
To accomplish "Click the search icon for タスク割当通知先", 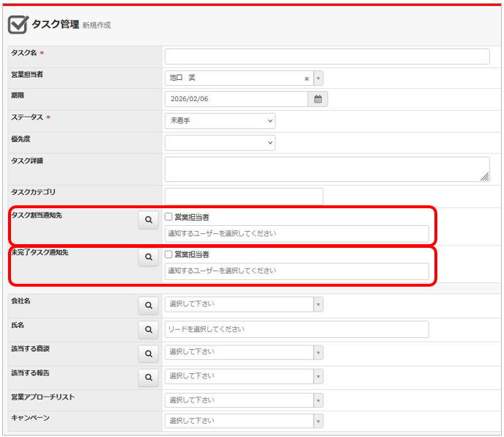I will (x=149, y=219).
